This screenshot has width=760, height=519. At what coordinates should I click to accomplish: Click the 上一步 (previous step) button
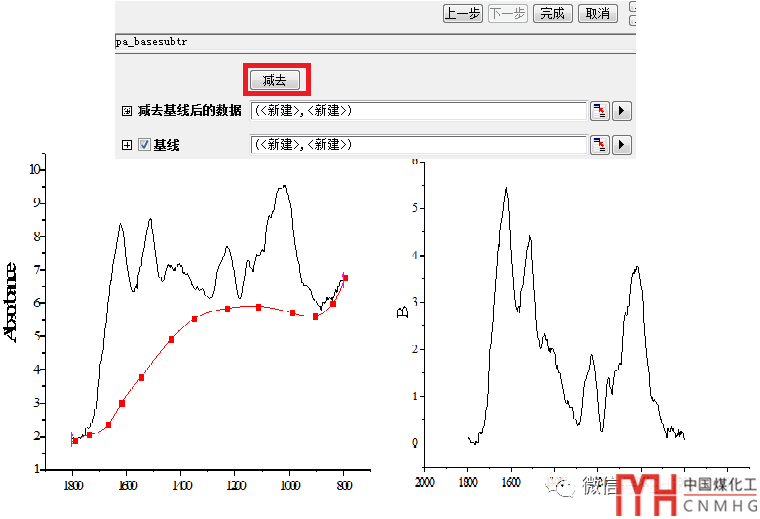tap(462, 14)
